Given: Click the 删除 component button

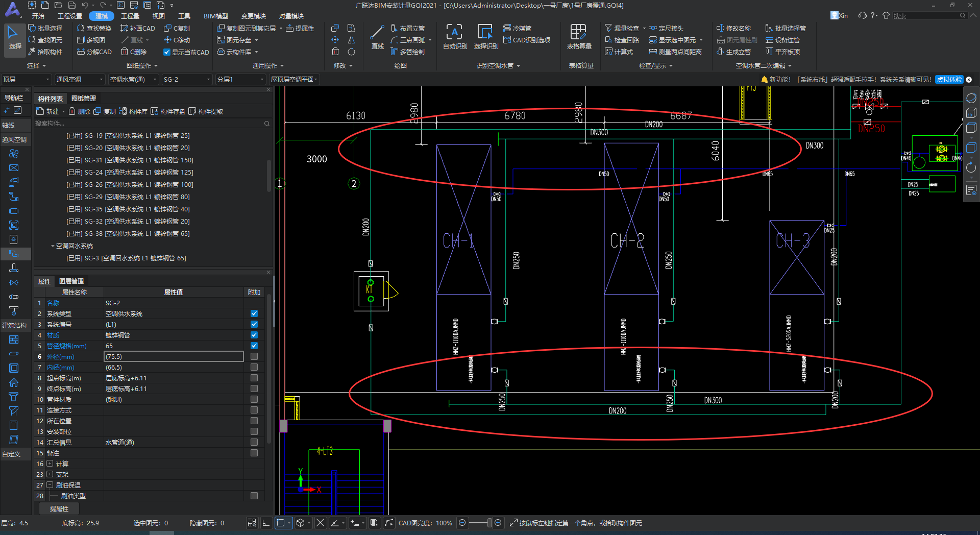Looking at the screenshot, I should point(79,111).
